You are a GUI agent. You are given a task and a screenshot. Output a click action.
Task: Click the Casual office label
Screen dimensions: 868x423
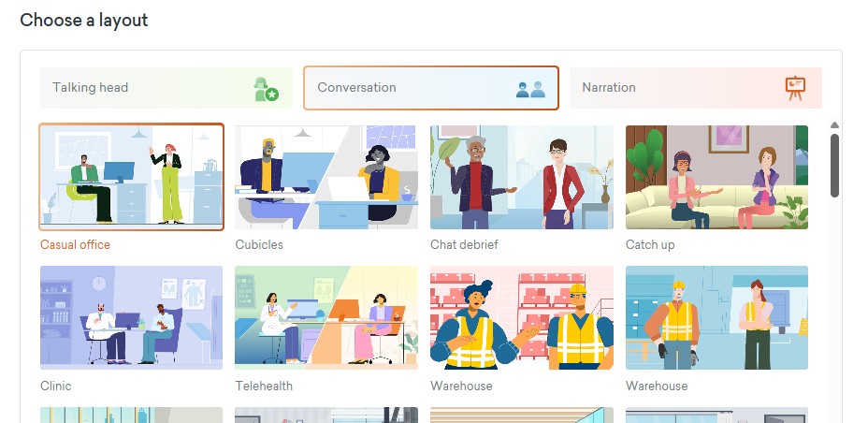[x=75, y=244]
